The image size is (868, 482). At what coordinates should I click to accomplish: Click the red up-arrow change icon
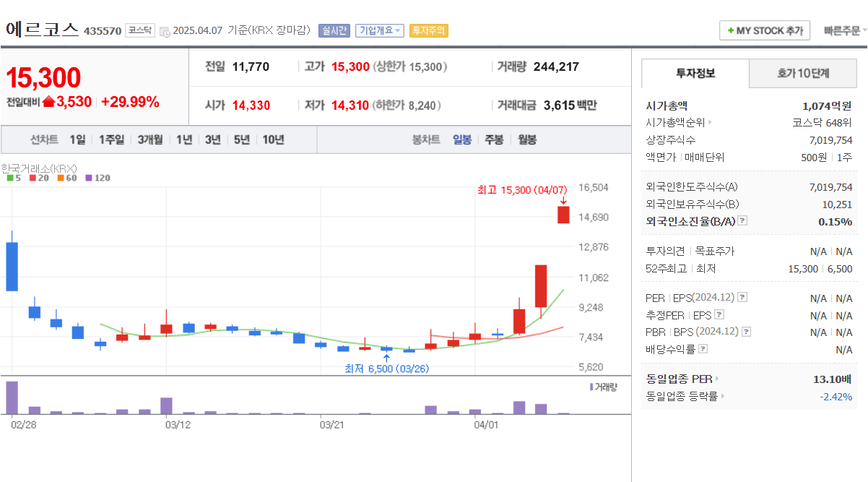click(48, 102)
